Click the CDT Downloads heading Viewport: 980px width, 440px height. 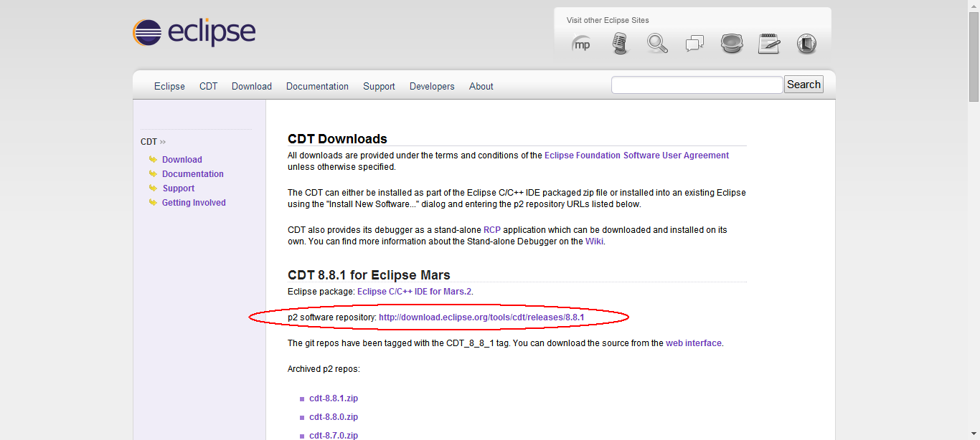click(337, 139)
